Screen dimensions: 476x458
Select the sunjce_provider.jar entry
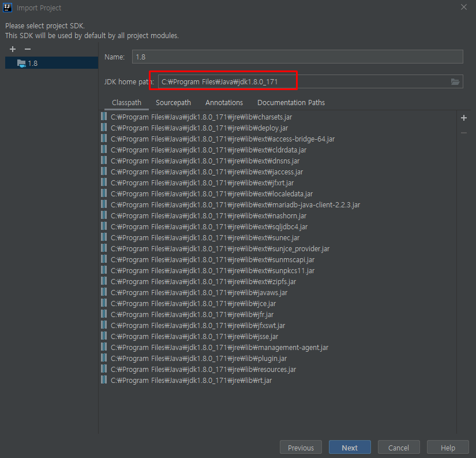tap(278, 248)
